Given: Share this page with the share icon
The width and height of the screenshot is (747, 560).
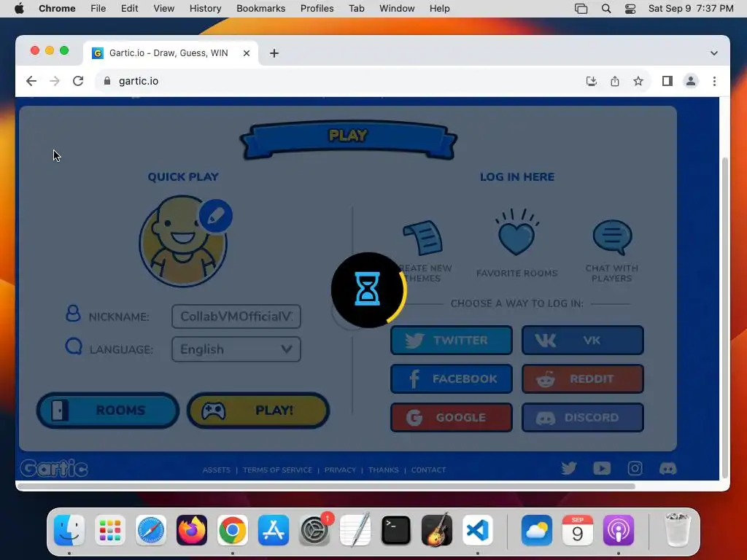Looking at the screenshot, I should pyautogui.click(x=615, y=81).
